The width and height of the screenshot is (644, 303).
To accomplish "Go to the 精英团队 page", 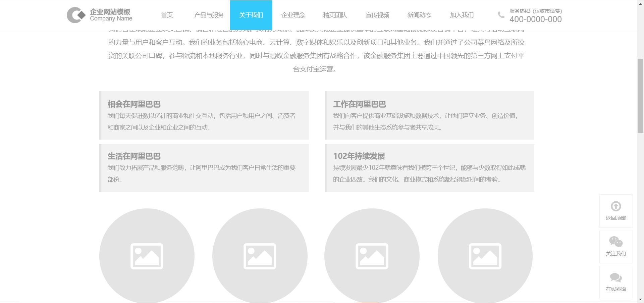I will click(x=335, y=15).
